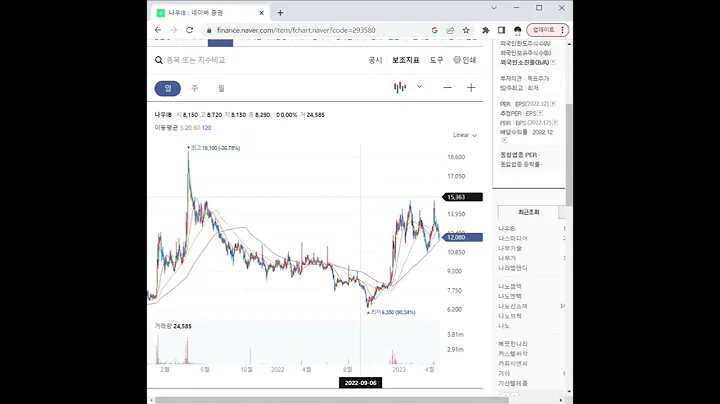Click the 거래량 24,585 volume label

tap(173, 326)
